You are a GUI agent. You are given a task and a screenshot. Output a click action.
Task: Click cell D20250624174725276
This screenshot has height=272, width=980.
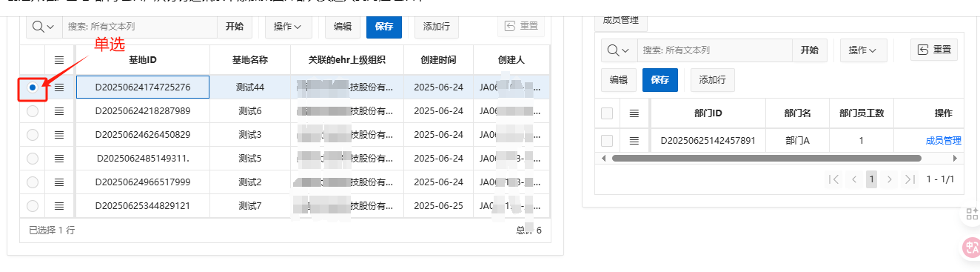[x=143, y=87]
